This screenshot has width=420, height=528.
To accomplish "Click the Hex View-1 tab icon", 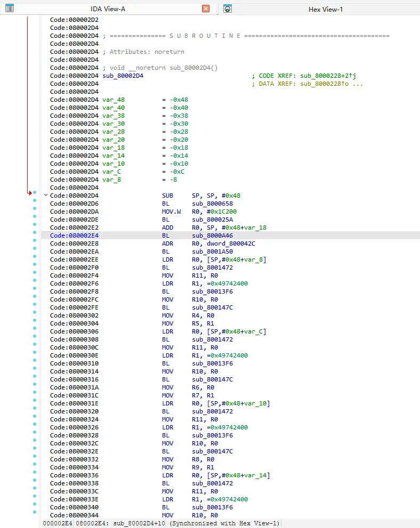I will coord(228,9).
